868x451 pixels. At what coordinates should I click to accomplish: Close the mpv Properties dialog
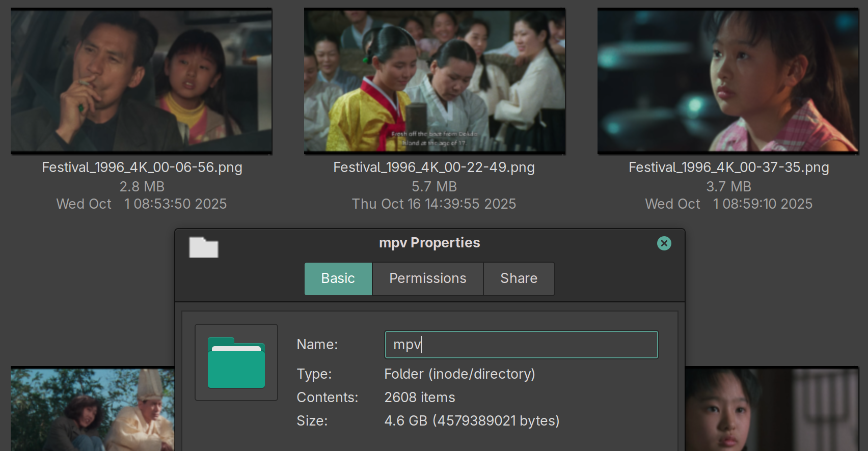[x=664, y=243]
